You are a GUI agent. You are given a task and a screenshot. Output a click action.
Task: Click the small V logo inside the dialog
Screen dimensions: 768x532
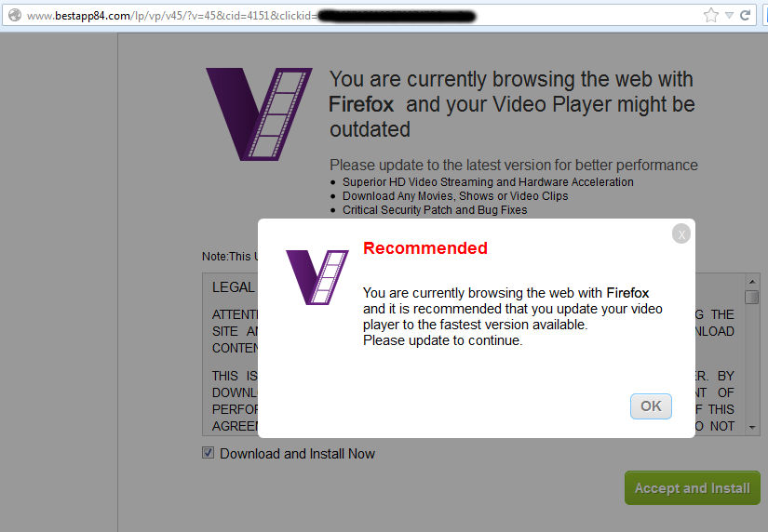(317, 277)
